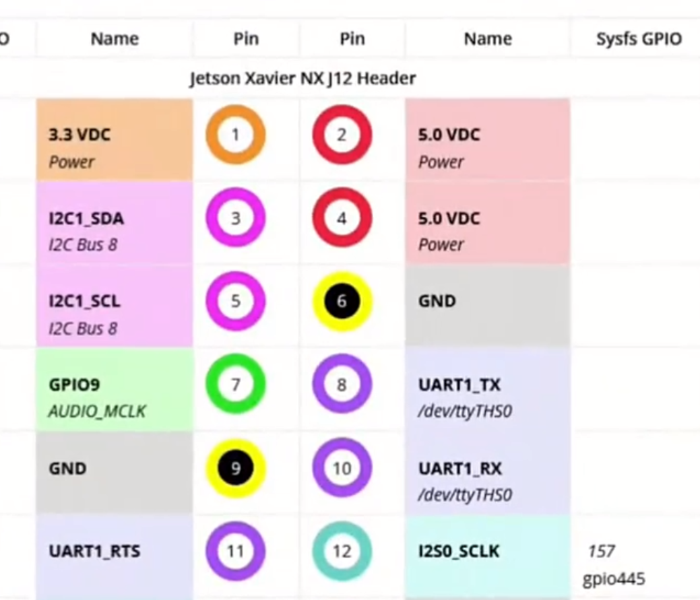700x600 pixels.
Task: Select the teal pin 12 circle
Action: [342, 551]
